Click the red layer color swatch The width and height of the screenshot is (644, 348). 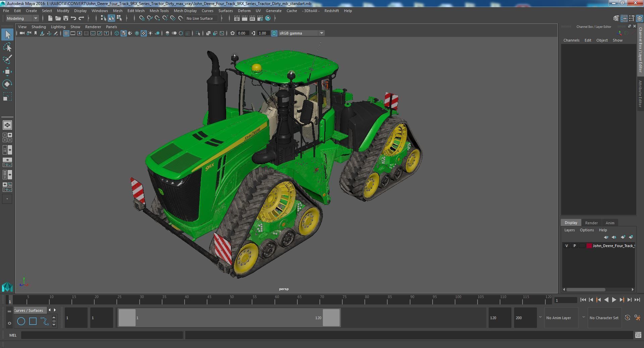[x=589, y=246]
